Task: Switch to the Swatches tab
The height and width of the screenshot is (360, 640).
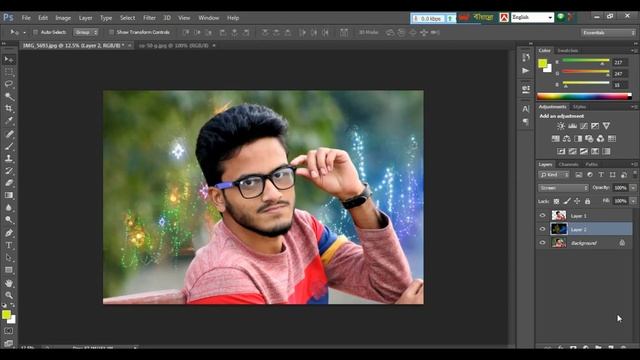Action: pos(568,51)
